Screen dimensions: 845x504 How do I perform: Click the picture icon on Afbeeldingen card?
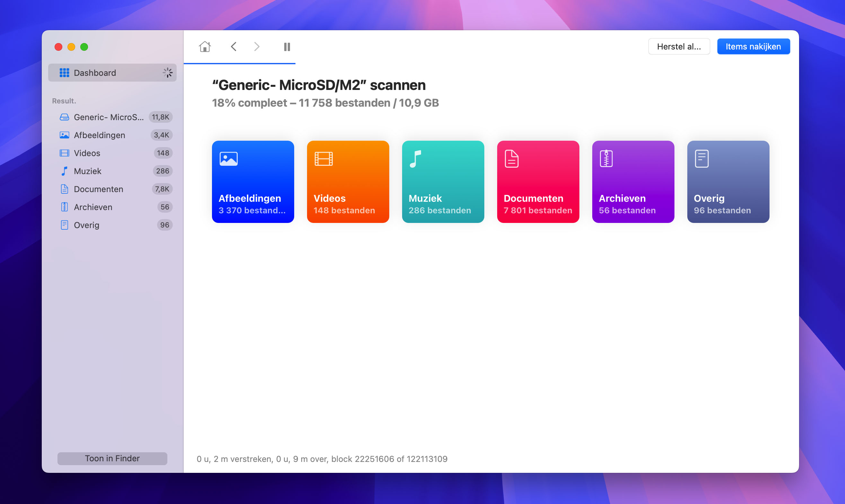pos(228,159)
